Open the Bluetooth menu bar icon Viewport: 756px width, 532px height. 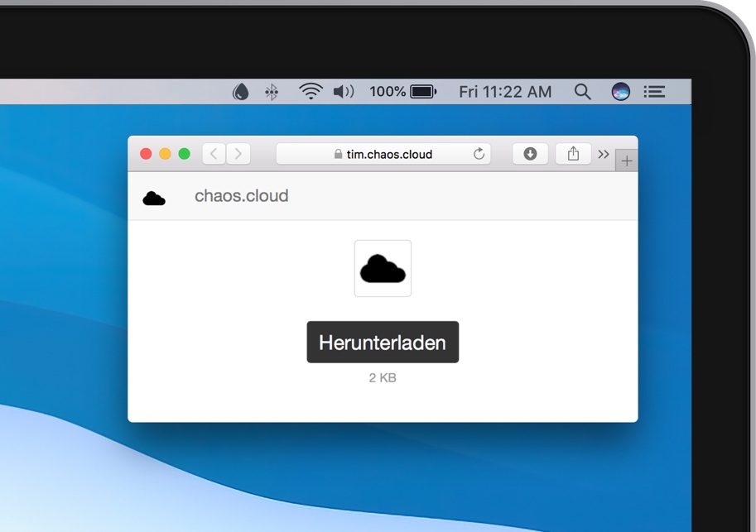pyautogui.click(x=272, y=92)
